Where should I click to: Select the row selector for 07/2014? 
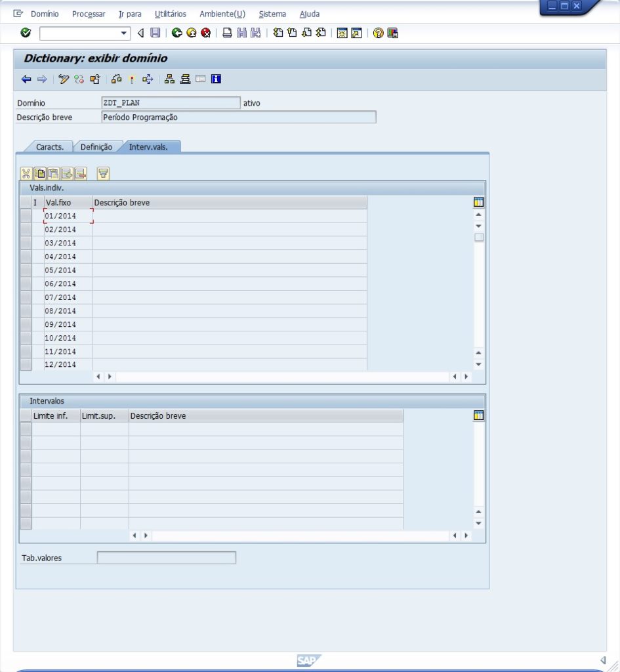coord(26,298)
